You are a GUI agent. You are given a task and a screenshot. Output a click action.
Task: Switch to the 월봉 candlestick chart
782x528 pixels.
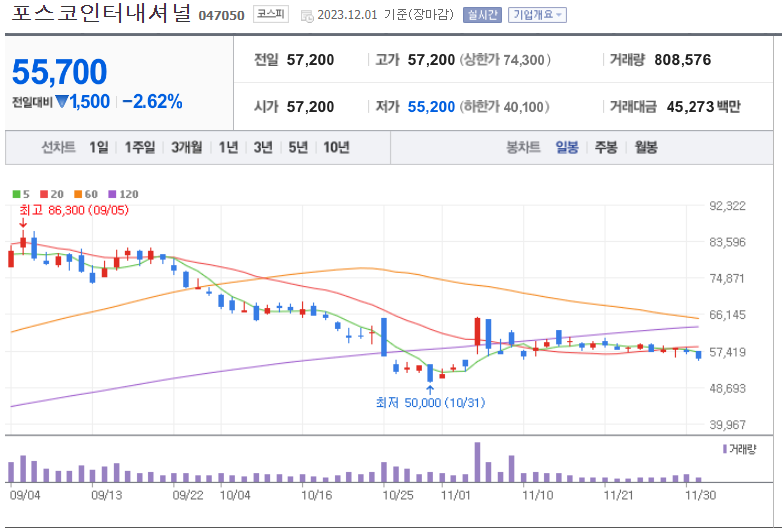(646, 147)
